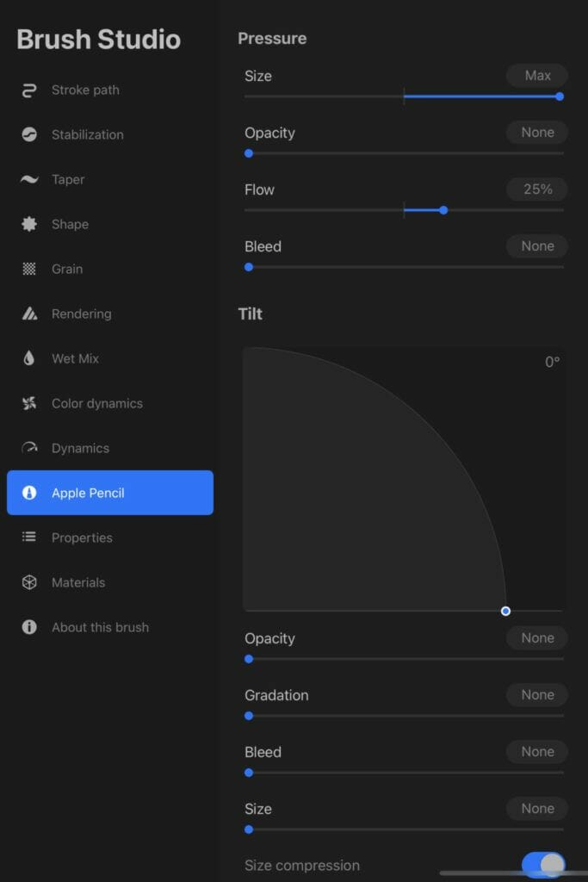
Task: Click the Tilt angle quadrant graph
Action: coord(404,479)
